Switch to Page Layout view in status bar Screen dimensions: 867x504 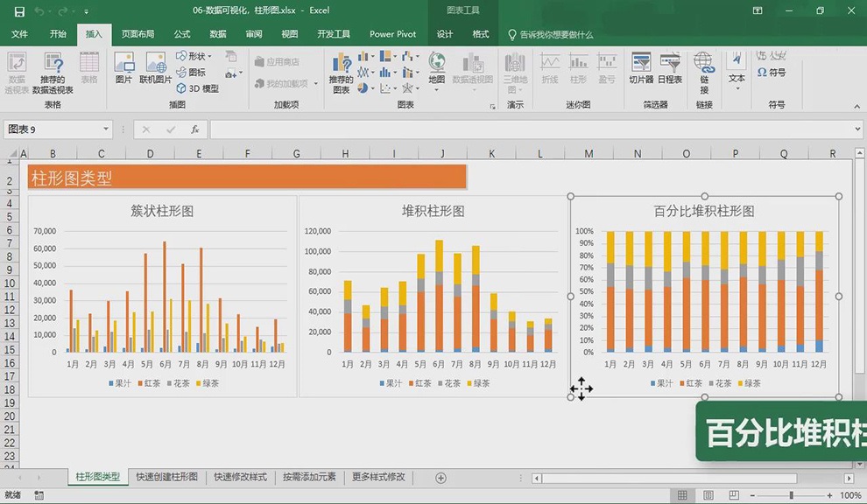(708, 495)
